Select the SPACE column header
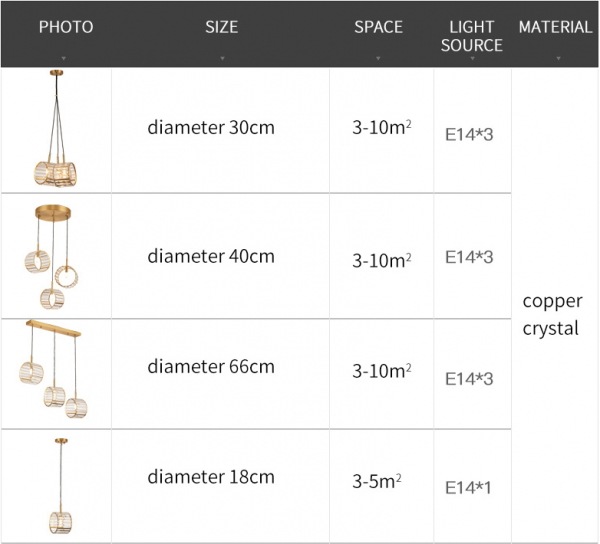Image resolution: width=600 pixels, height=544 pixels. [378, 27]
